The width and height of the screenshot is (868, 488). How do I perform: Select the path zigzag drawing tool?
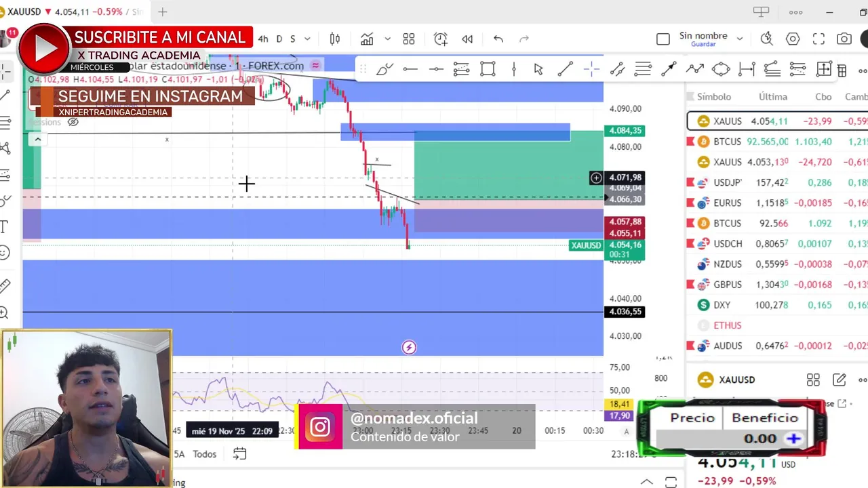point(694,69)
